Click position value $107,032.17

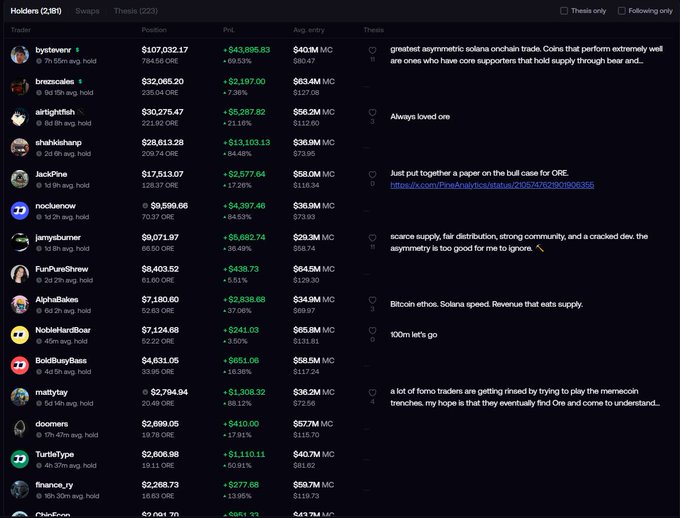pos(165,50)
